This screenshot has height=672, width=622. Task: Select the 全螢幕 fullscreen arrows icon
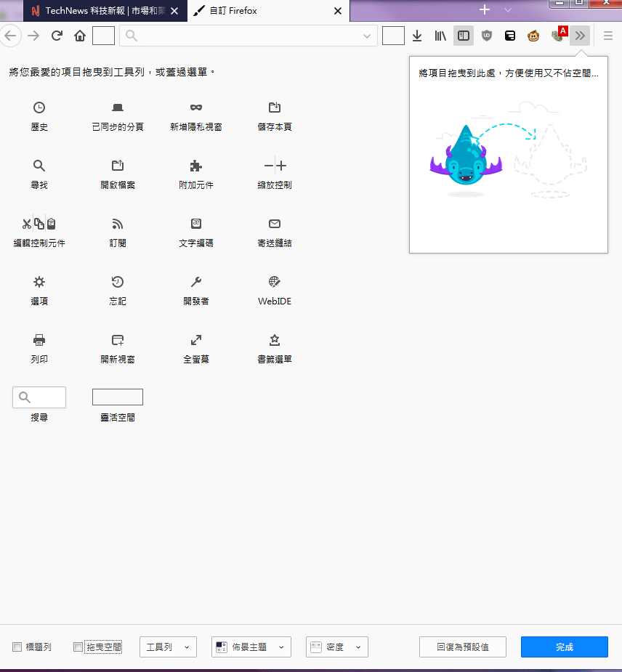(196, 340)
